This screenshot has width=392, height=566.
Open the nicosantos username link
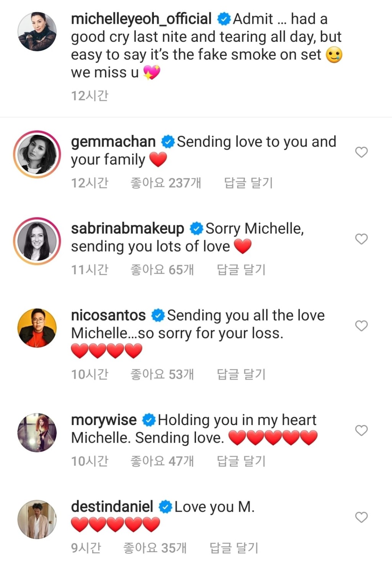[108, 315]
